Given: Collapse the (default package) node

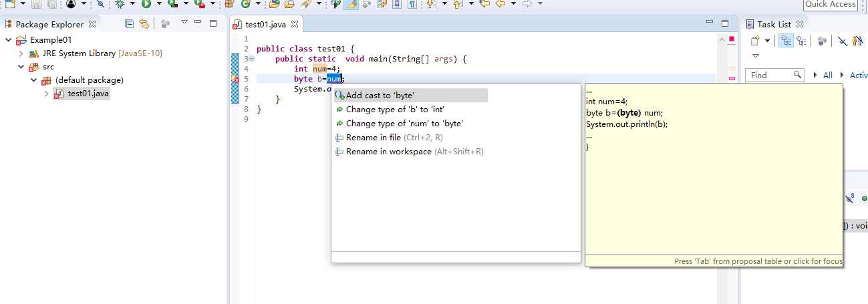Looking at the screenshot, I should [x=34, y=80].
